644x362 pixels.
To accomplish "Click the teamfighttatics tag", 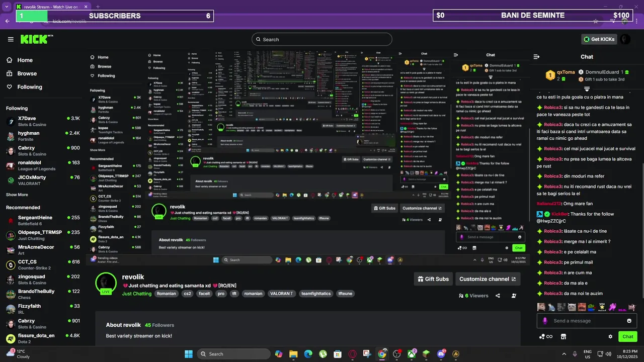I will (x=316, y=294).
